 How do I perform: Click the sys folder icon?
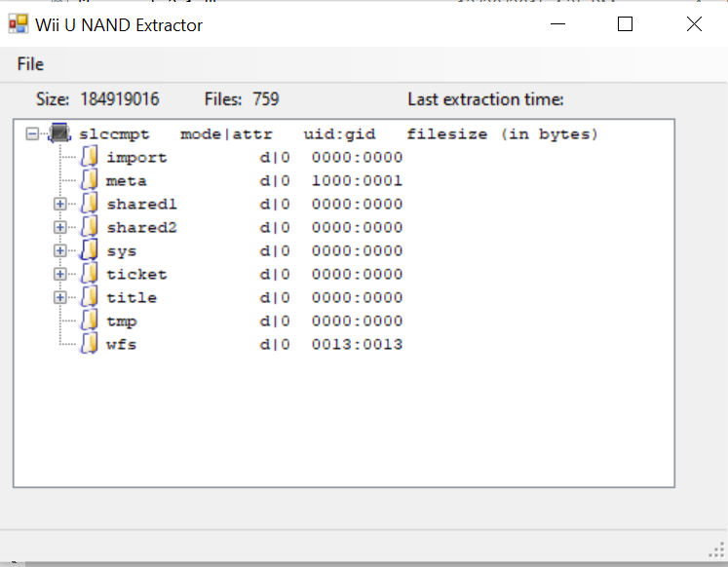[89, 250]
